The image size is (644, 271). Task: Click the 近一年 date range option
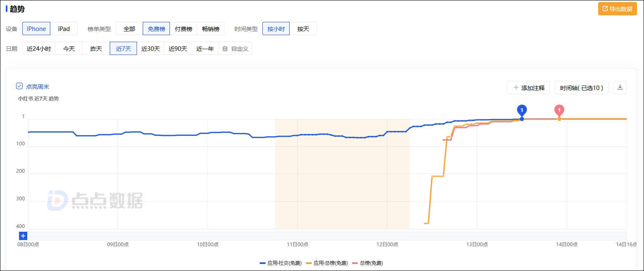pyautogui.click(x=204, y=48)
